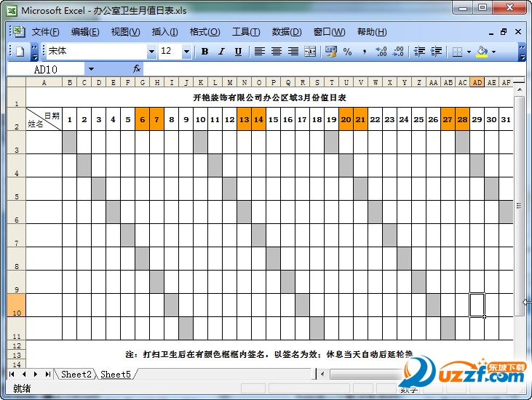This screenshot has height=400, width=532.
Task: Open 格式(O) menu
Action: (x=205, y=32)
